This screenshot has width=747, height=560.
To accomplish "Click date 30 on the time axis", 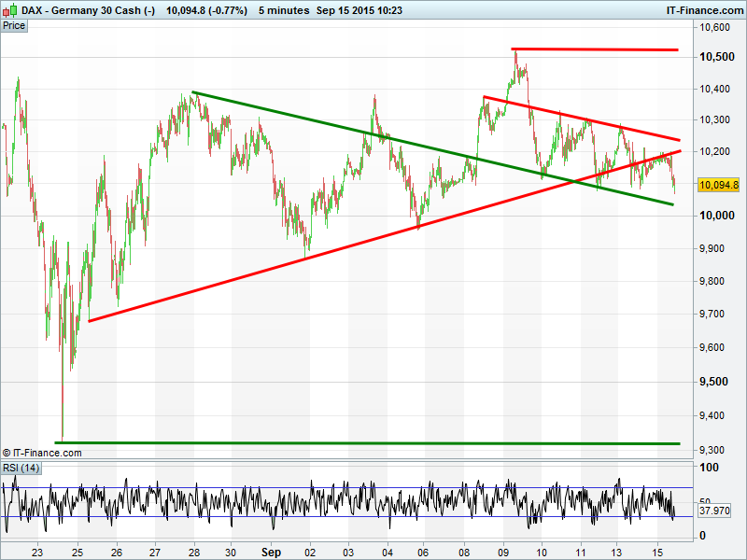I will (x=231, y=553).
